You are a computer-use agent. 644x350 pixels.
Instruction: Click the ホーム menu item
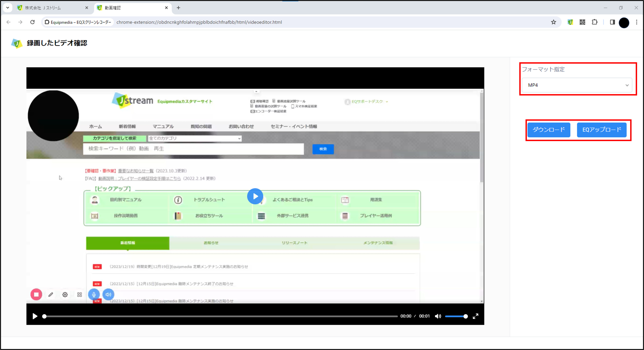tap(96, 127)
